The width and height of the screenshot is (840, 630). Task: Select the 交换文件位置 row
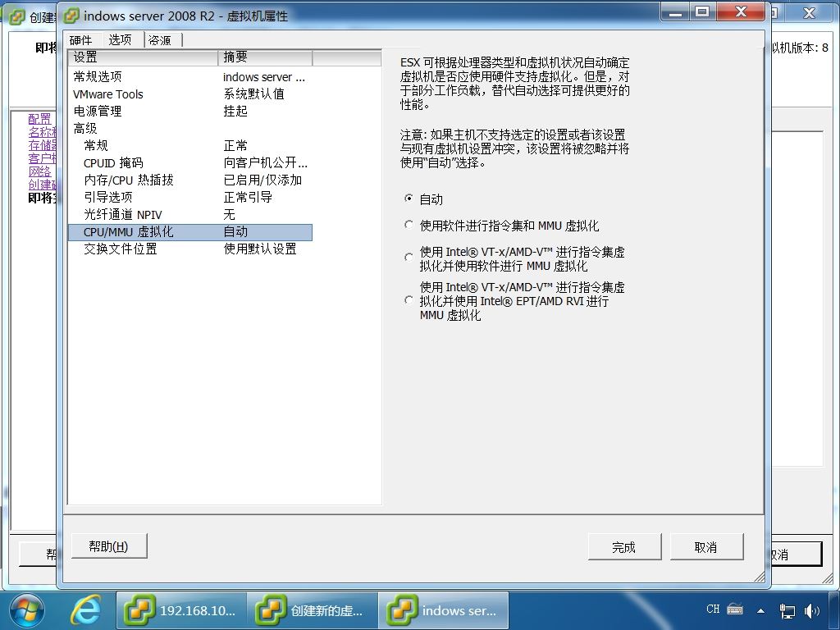(x=190, y=249)
